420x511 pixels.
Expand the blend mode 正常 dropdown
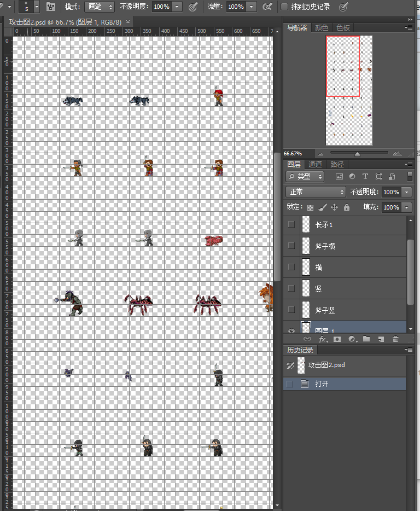(316, 191)
